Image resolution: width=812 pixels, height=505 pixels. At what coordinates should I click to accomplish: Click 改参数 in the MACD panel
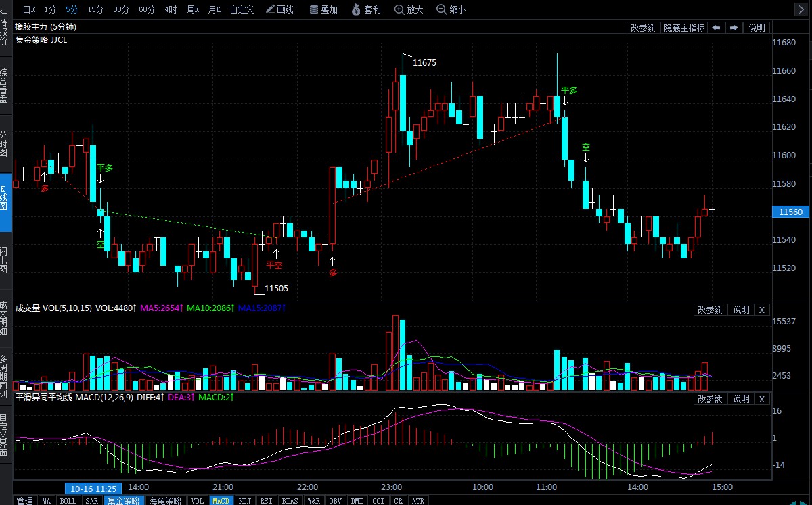[710, 400]
